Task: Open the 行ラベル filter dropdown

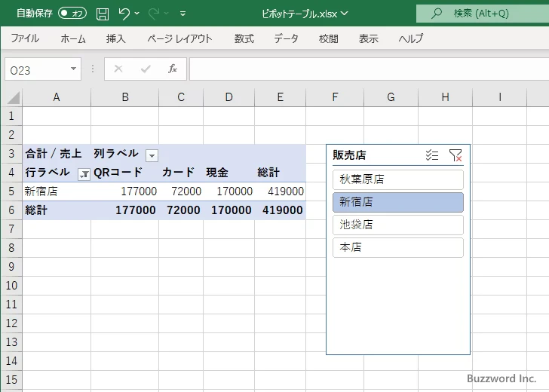Action: point(84,174)
